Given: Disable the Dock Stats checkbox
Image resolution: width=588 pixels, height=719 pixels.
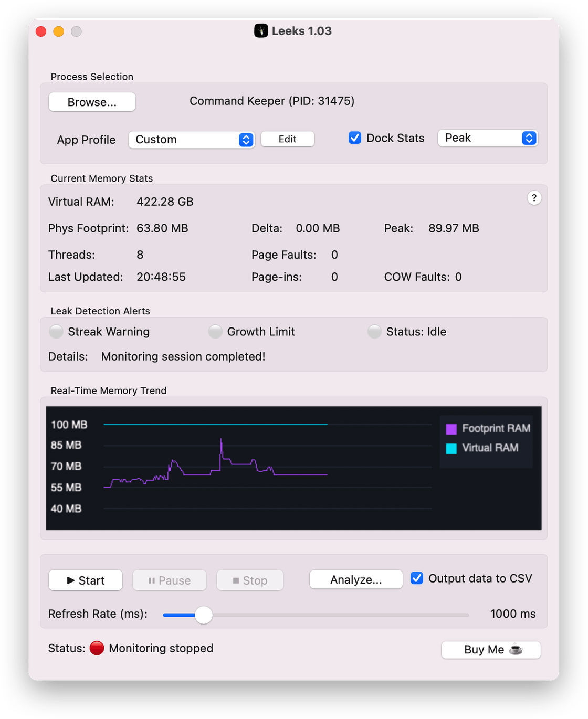Looking at the screenshot, I should click(355, 138).
